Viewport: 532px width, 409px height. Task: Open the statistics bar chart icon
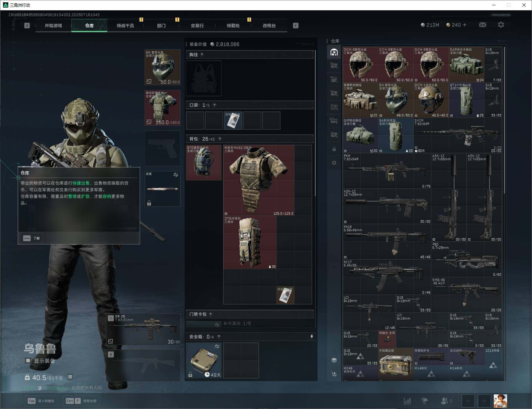coord(407,401)
